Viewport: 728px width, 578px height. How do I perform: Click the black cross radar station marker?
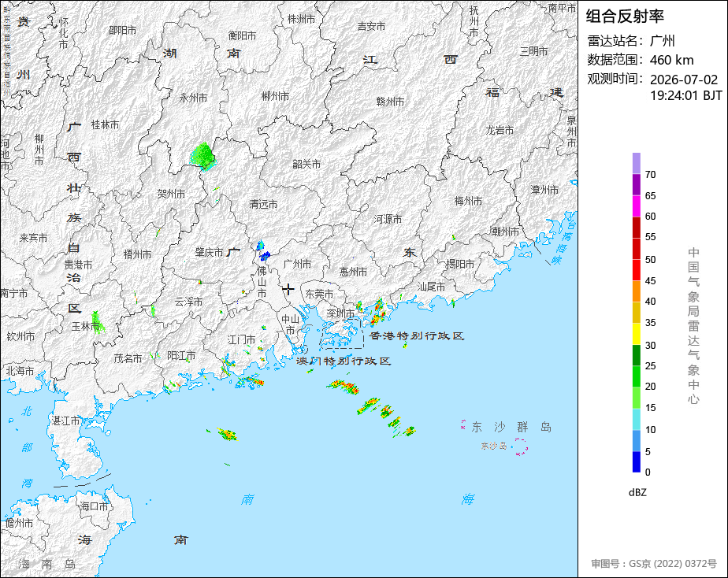[288, 289]
